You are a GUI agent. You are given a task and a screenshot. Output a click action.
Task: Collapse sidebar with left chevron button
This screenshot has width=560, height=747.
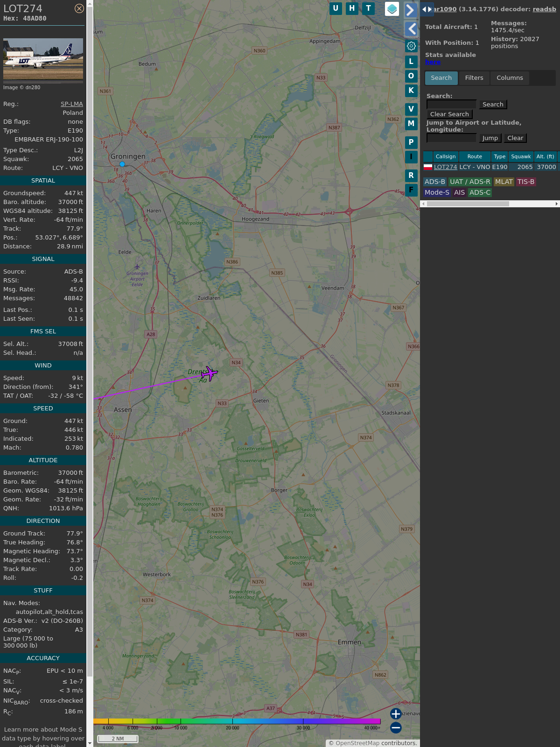tap(411, 29)
